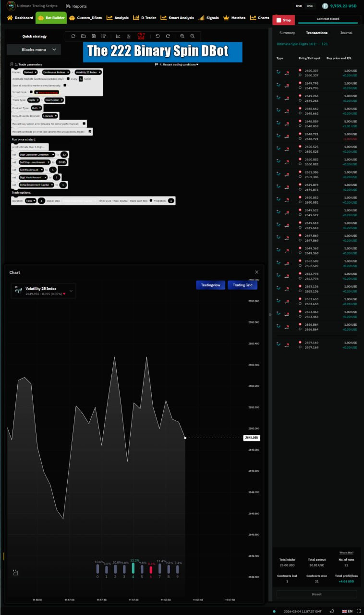Click the reset workspace icon in toolbar

(73, 36)
